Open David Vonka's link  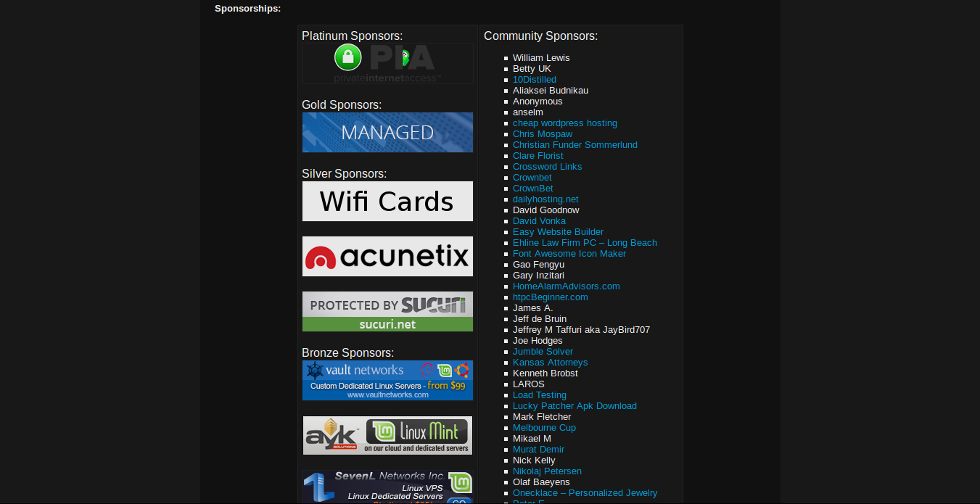coord(540,221)
